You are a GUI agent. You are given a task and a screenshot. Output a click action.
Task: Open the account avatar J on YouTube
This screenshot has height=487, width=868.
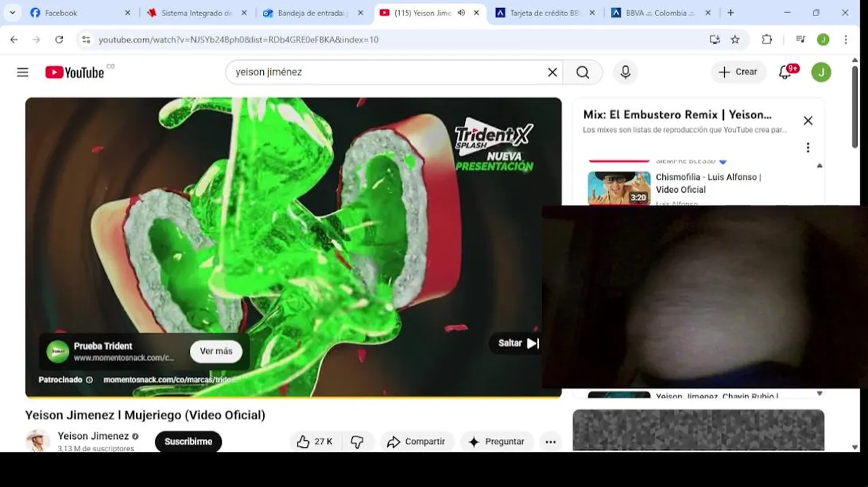coord(821,72)
